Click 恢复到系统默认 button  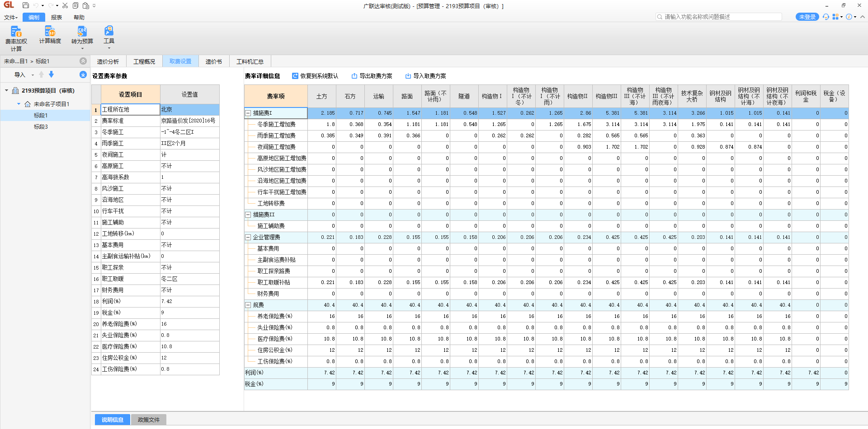pyautogui.click(x=315, y=76)
